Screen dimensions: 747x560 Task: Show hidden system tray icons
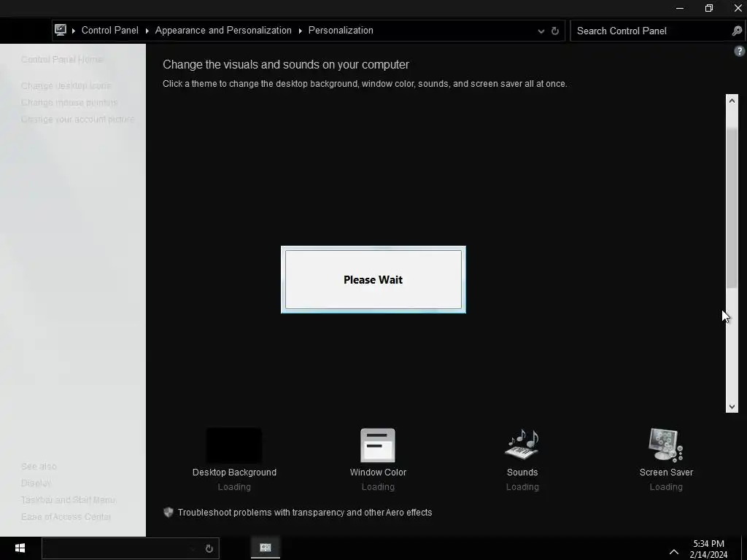(673, 551)
